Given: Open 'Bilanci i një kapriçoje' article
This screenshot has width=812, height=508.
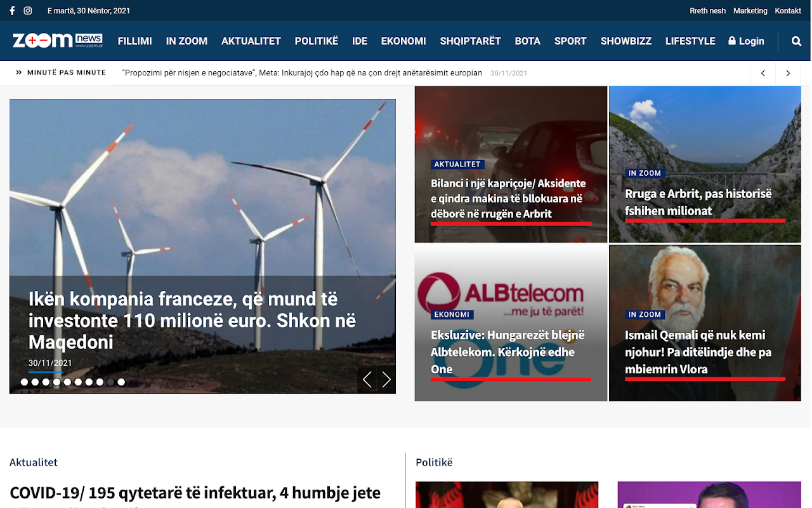Looking at the screenshot, I should [508, 199].
